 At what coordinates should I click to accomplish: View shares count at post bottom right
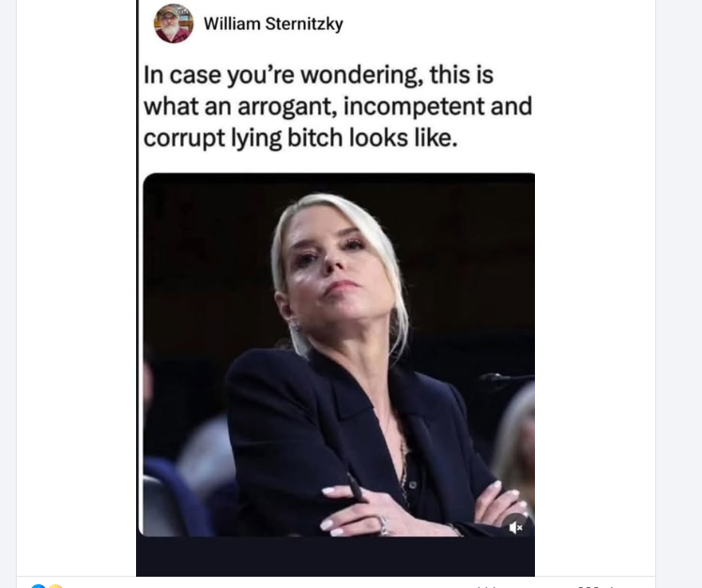[x=595, y=586]
